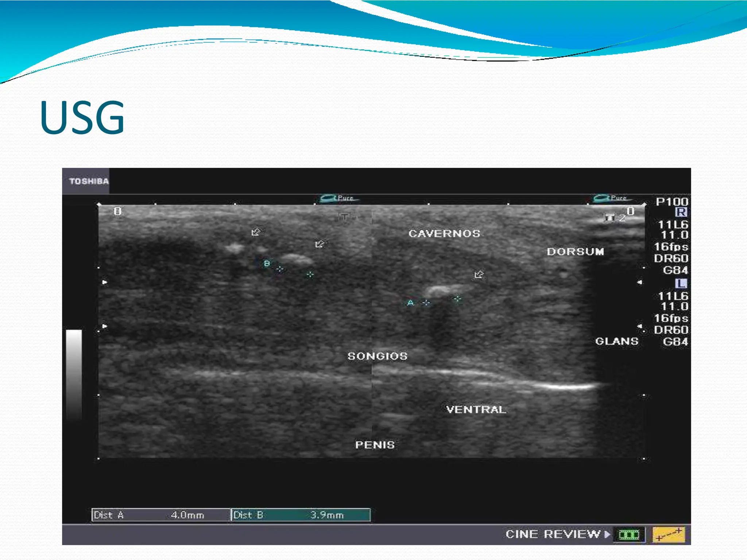
Task: Click the T2 transducer marker icon
Action: pyautogui.click(x=614, y=217)
